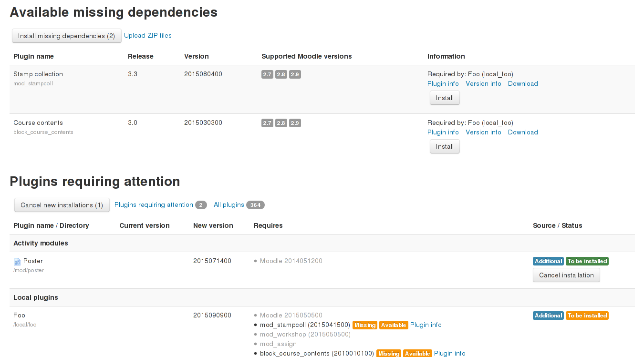Open Plugin info for Course contents
This screenshot has height=357, width=644.
(x=443, y=132)
